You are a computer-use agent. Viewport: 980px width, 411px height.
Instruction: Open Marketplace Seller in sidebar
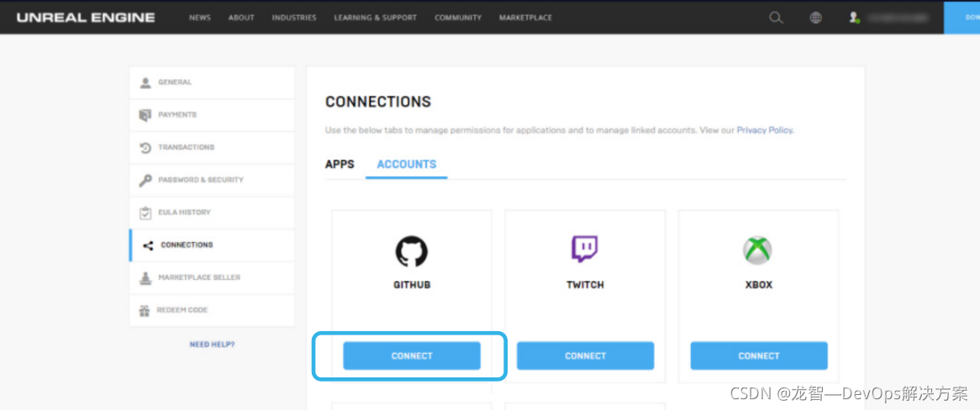212,277
